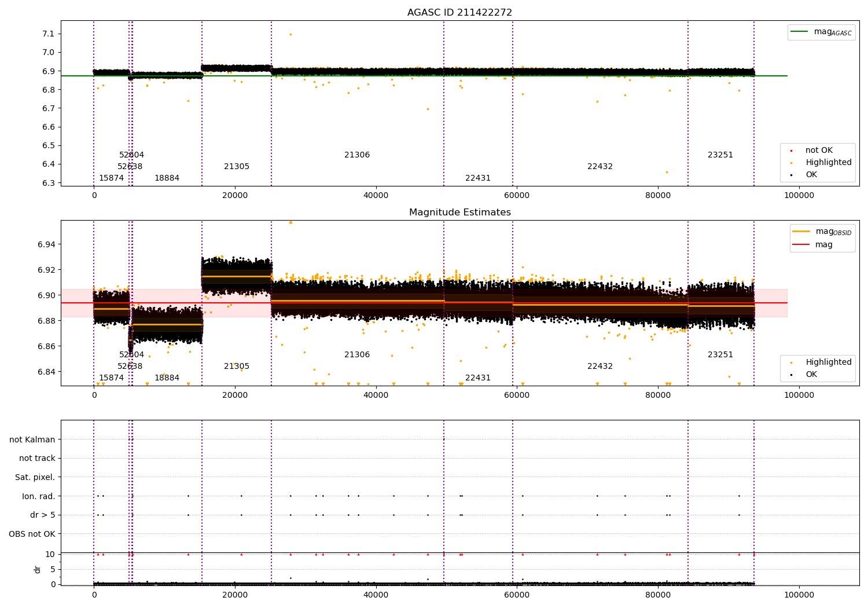
Task: Click x-axis tick 60000 under the dr panel
Action: 517,595
